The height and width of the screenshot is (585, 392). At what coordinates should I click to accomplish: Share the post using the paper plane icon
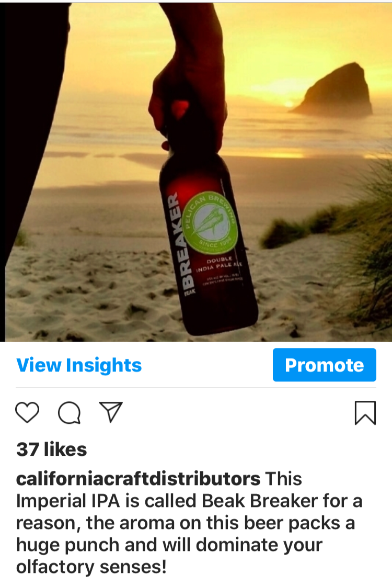pyautogui.click(x=111, y=412)
